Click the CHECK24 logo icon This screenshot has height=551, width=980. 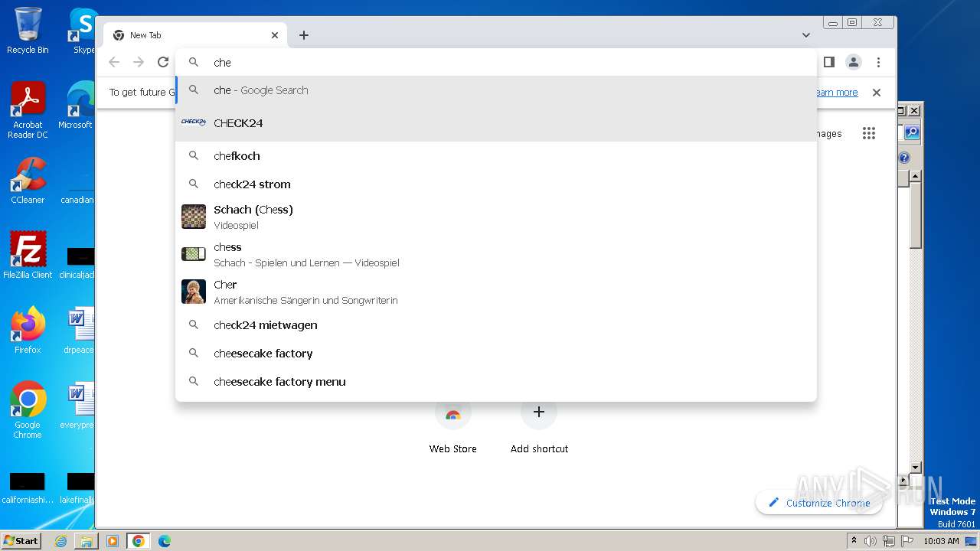coord(194,122)
